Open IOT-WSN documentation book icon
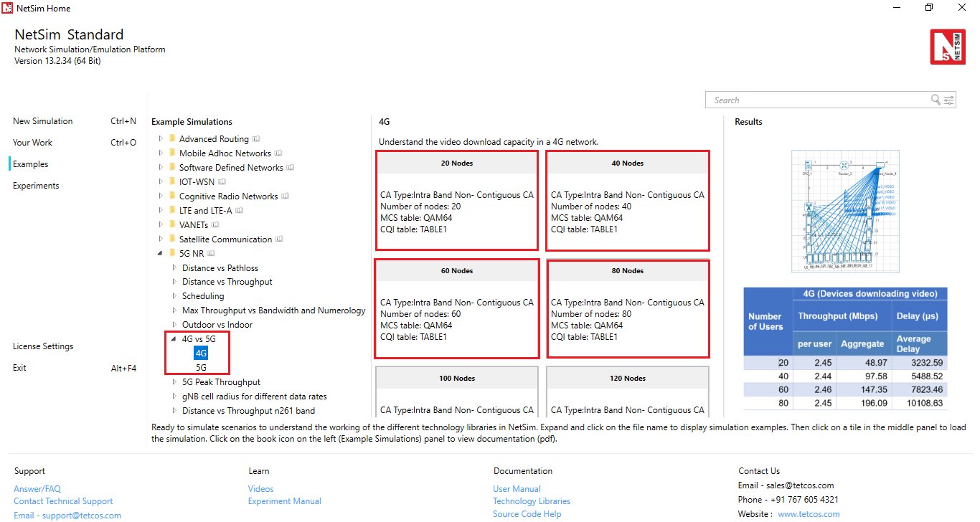This screenshot has width=980, height=522. click(222, 182)
